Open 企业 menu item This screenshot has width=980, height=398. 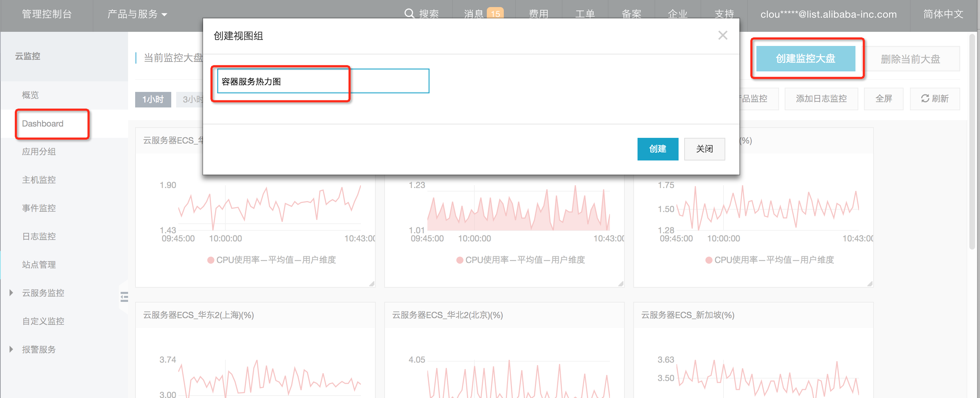pyautogui.click(x=678, y=14)
